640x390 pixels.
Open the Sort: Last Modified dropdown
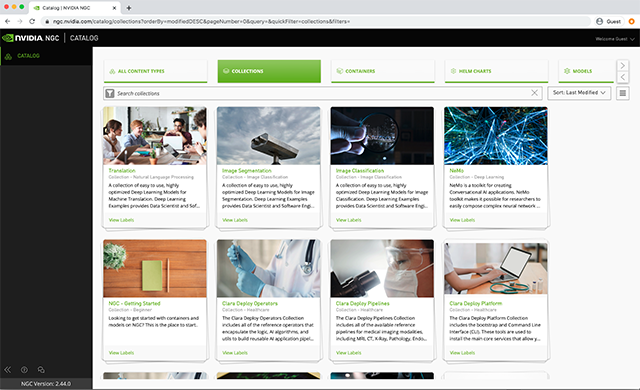pos(579,93)
